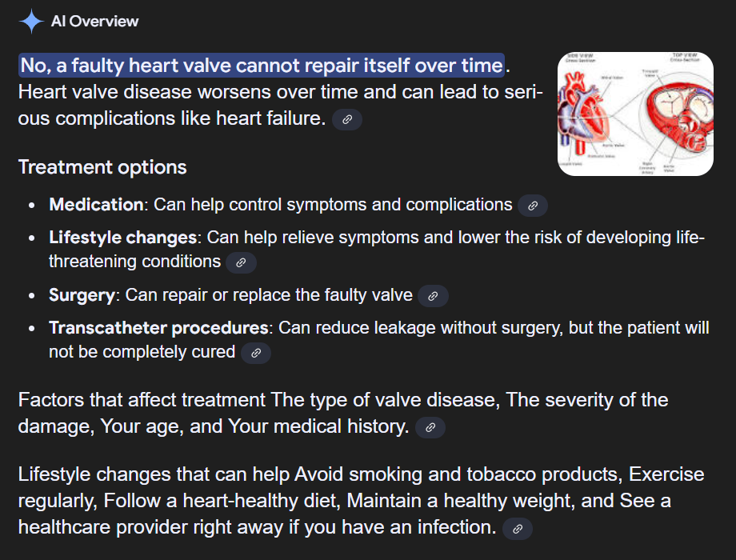The width and height of the screenshot is (736, 560).
Task: Open source link after completely cured
Action: (256, 353)
